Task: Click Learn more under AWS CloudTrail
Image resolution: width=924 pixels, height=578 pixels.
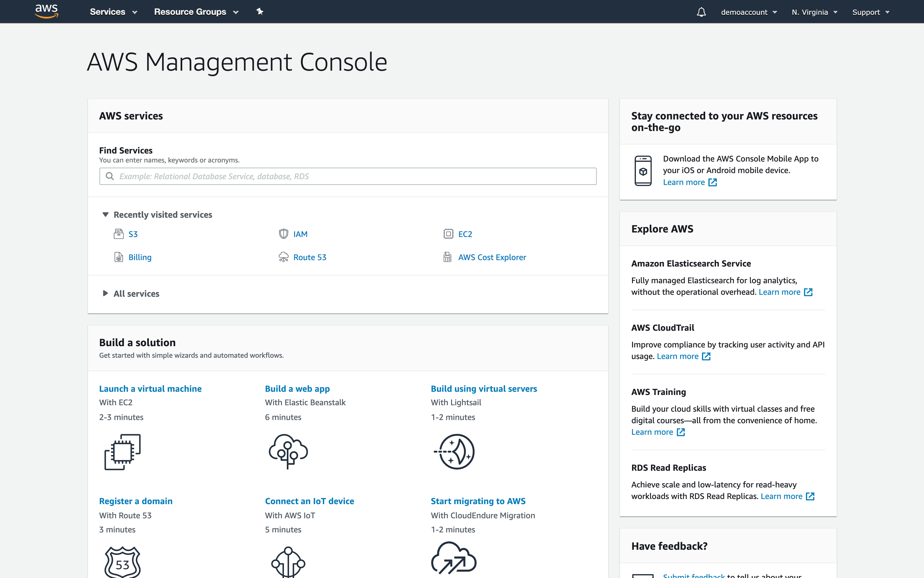Action: 677,356
